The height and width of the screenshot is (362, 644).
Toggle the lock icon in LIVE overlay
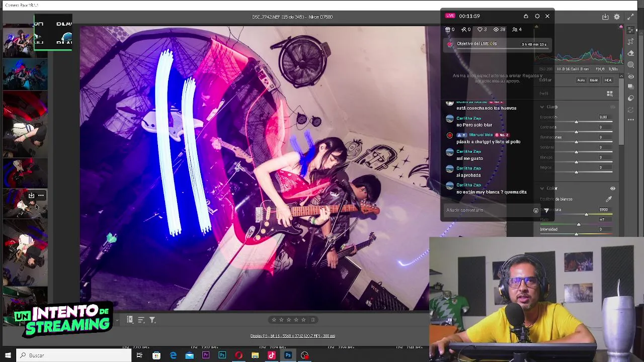click(526, 16)
